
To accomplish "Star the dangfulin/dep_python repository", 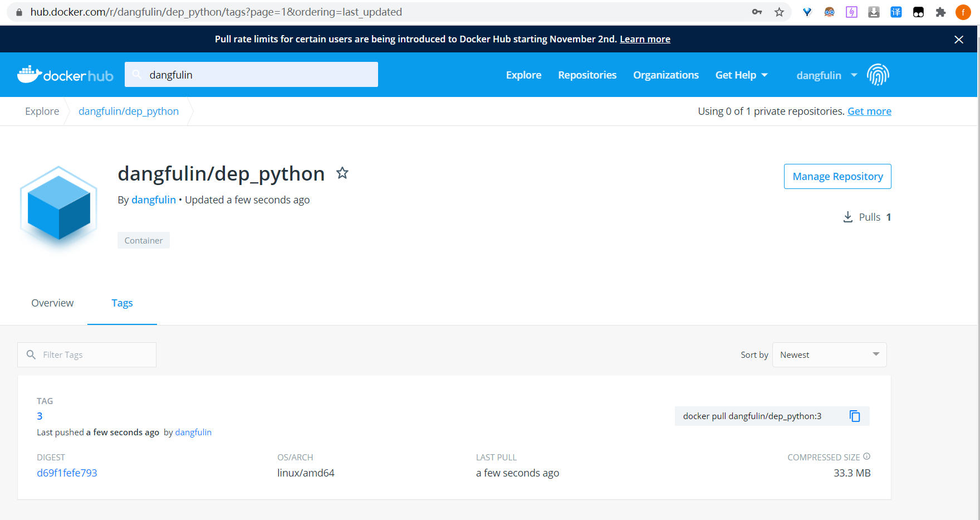I will click(x=342, y=173).
